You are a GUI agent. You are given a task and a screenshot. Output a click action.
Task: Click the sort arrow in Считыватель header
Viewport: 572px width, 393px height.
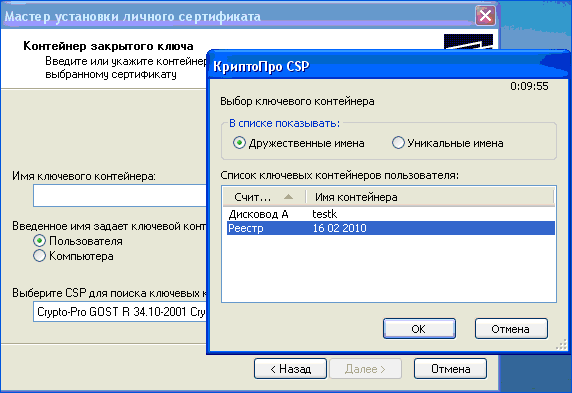(x=289, y=197)
